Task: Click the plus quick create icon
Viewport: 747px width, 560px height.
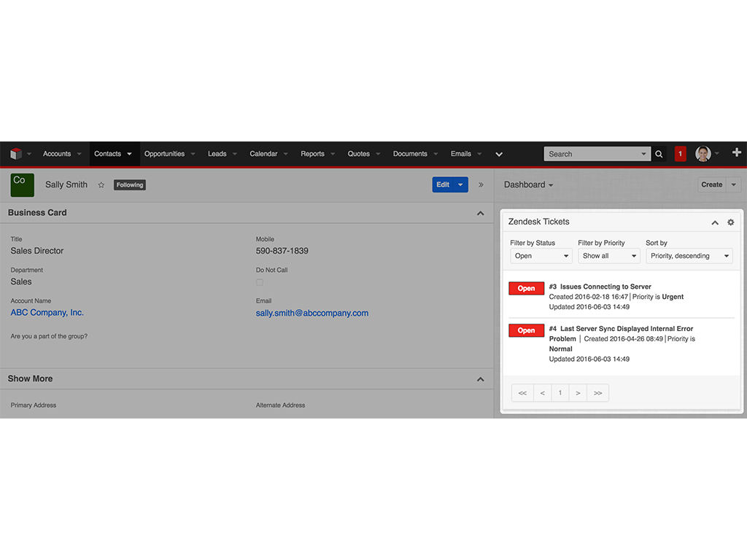Action: pyautogui.click(x=736, y=153)
